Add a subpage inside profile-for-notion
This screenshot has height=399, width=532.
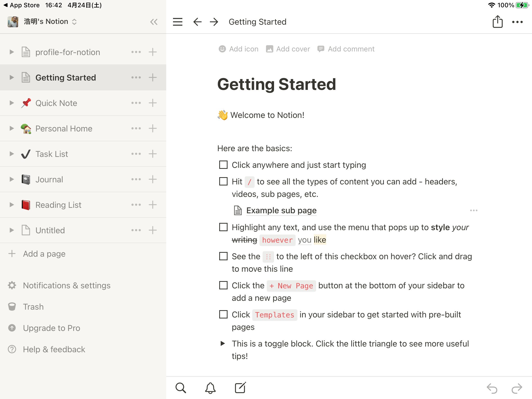[x=153, y=52]
